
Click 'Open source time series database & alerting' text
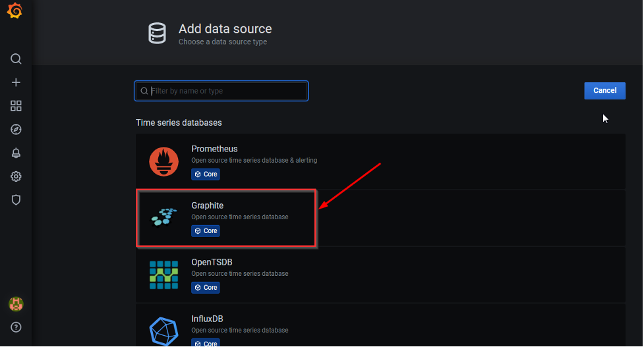[254, 161]
